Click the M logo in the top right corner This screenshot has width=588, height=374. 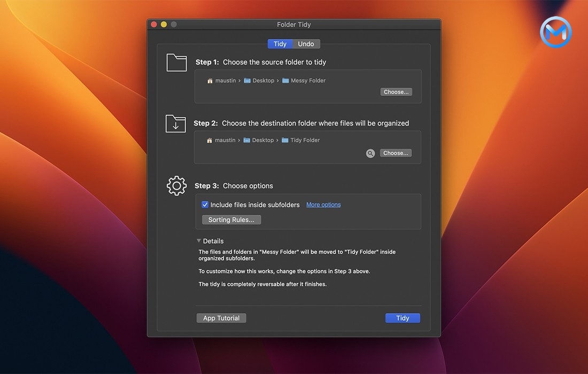pyautogui.click(x=555, y=32)
